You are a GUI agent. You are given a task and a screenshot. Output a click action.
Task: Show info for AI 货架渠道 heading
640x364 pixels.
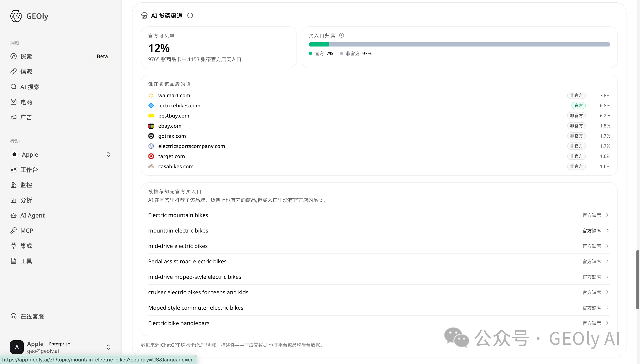[x=190, y=15]
